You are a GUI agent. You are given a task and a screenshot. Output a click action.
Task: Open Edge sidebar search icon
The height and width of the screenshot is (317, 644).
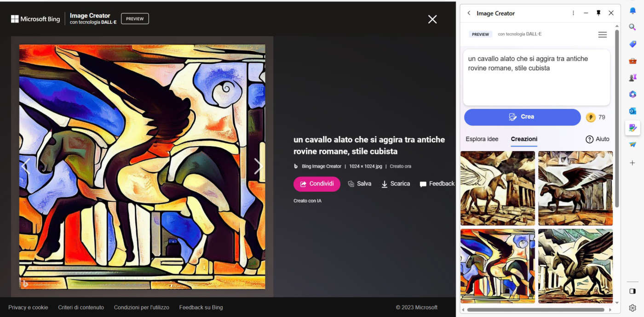[632, 27]
